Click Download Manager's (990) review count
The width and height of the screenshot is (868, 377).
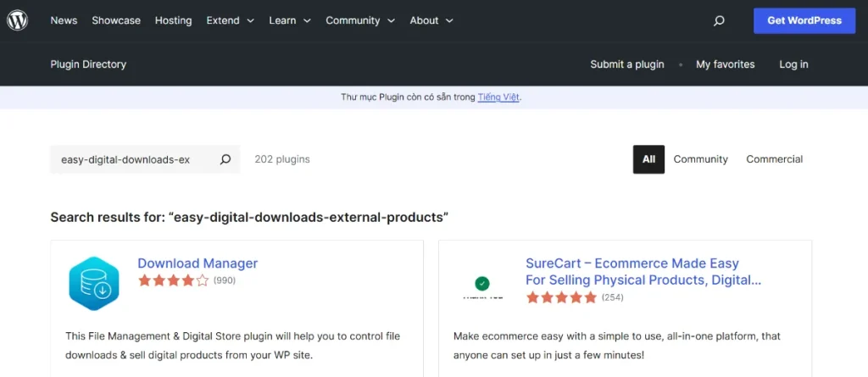(x=225, y=280)
